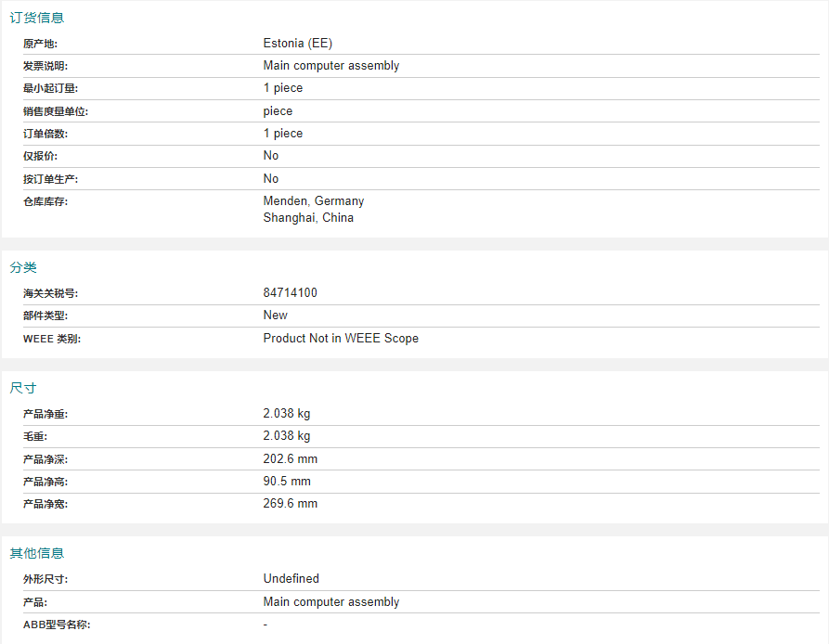Click the 最小起订量 1 piece value
This screenshot has height=644, width=829.
pos(283,88)
